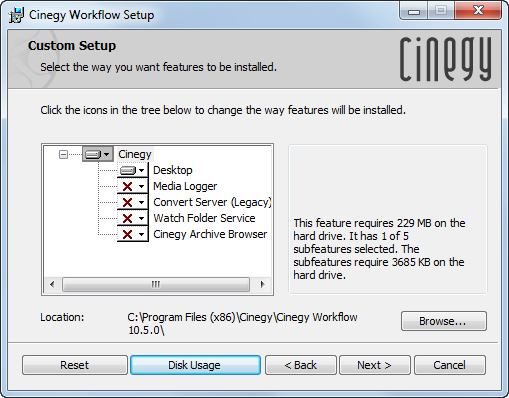The width and height of the screenshot is (509, 398).
Task: Open the Desktop feature install-state dropdown
Action: pos(132,170)
